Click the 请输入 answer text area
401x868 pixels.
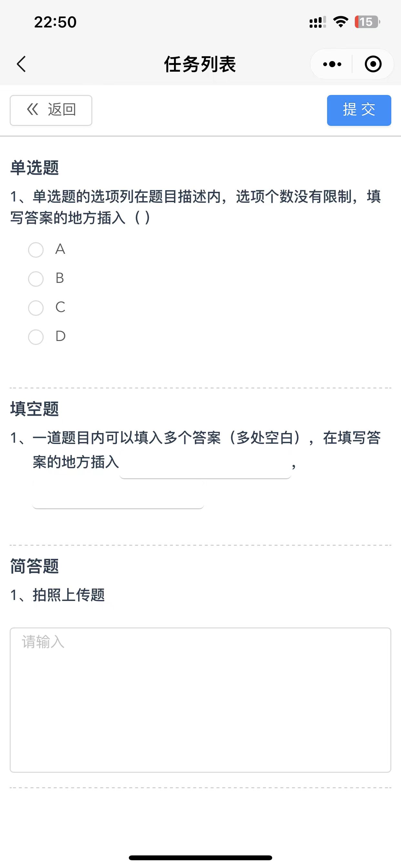point(200,700)
